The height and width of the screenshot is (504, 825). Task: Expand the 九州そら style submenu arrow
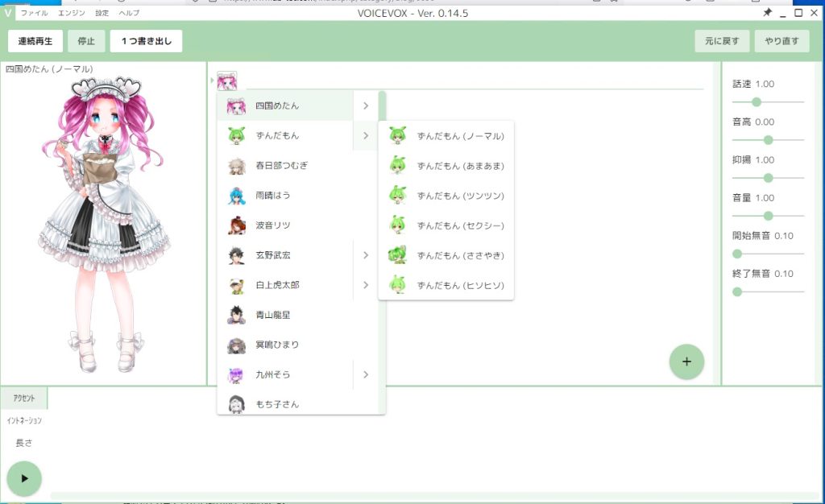pyautogui.click(x=366, y=374)
